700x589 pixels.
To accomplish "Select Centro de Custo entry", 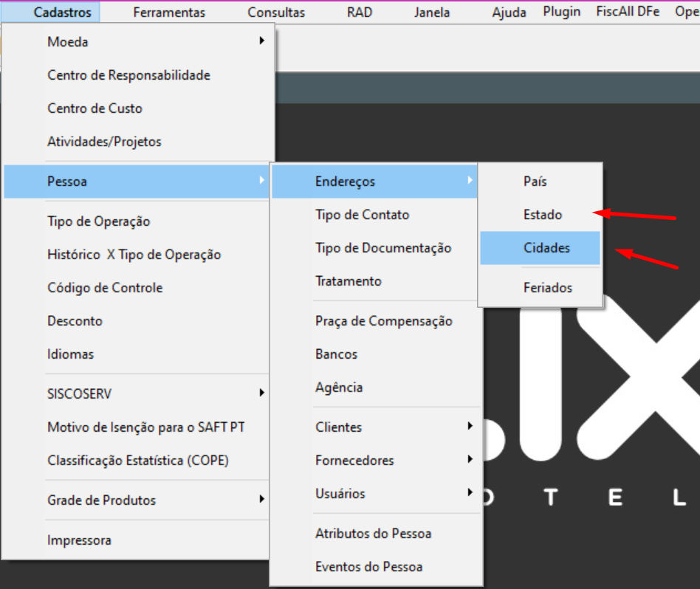I will point(137,108).
